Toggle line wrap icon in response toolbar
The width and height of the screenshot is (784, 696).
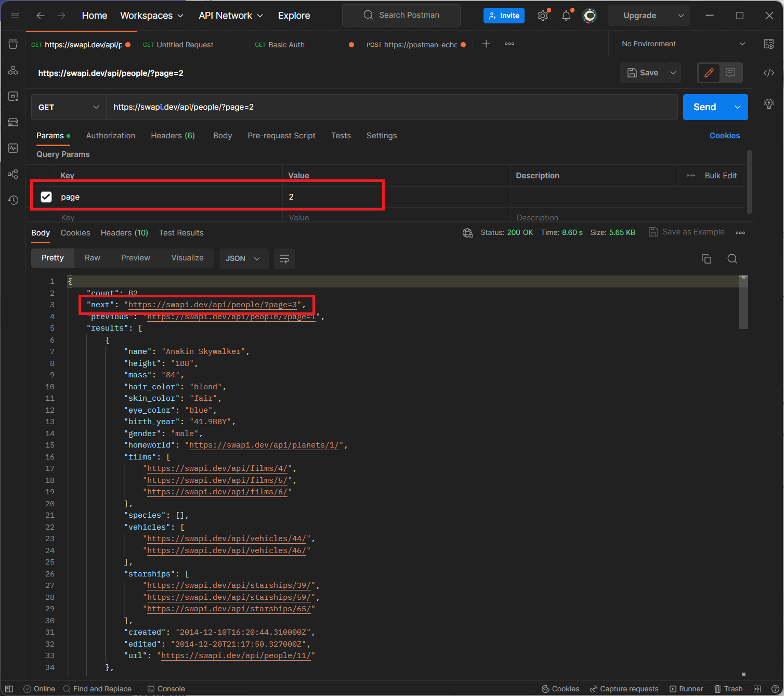point(284,259)
